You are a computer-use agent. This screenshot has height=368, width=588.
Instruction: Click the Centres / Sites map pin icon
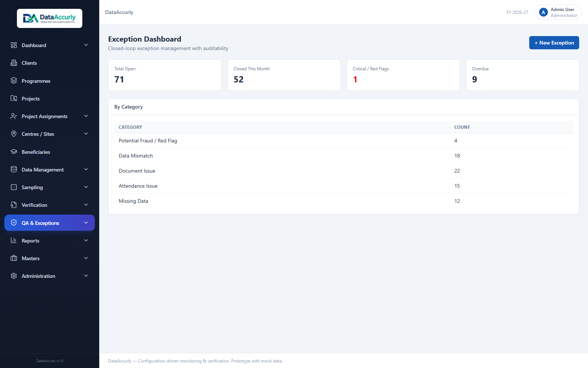pos(14,134)
